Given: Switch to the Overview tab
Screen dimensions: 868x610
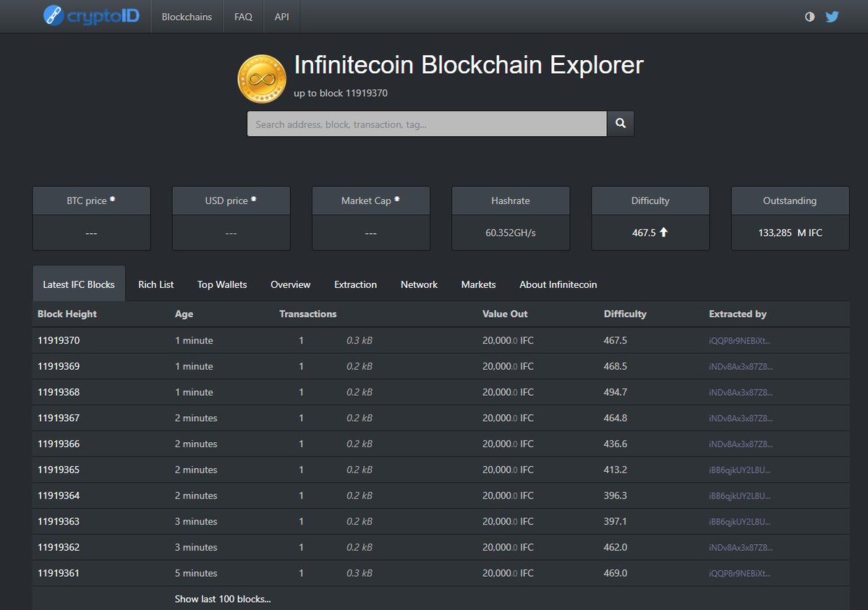Looking at the screenshot, I should coord(291,284).
